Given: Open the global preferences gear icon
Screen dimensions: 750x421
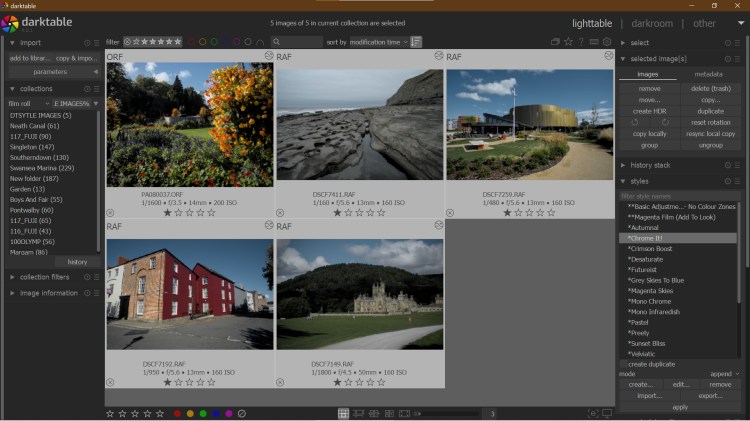Looking at the screenshot, I should [607, 42].
